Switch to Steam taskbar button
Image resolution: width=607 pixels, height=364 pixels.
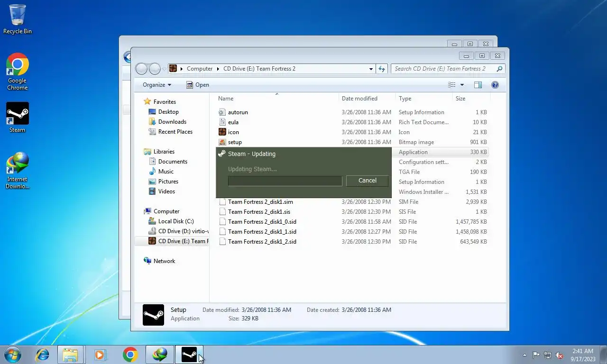click(x=189, y=355)
